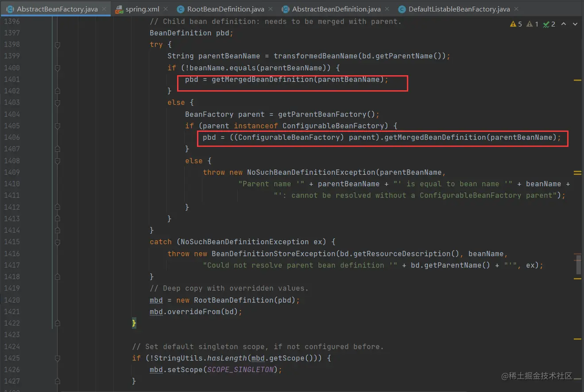Click the error stripe warning mark for line 1401
The image size is (584, 392).
click(577, 81)
